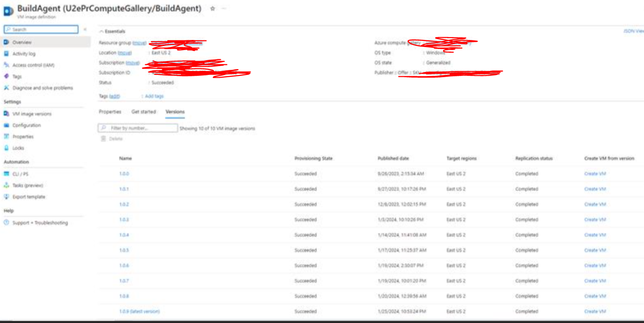Click the Tags icon in sidebar

tap(6, 77)
